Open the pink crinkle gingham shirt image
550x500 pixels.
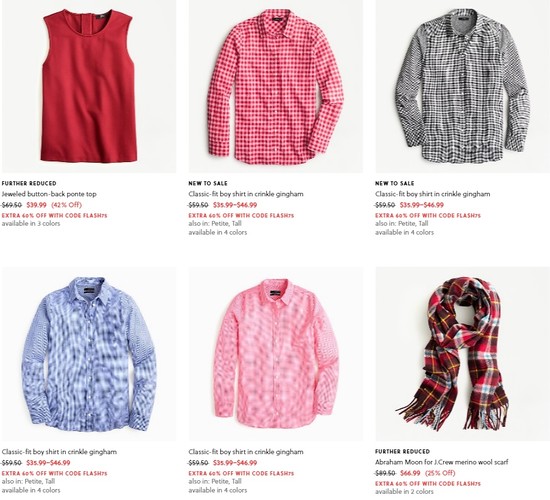point(276,354)
